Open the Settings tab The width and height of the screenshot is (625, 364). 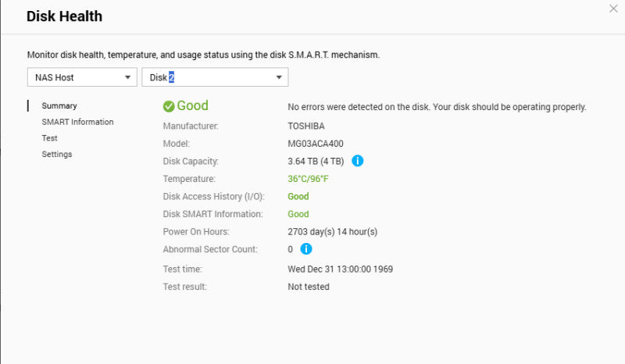point(57,155)
